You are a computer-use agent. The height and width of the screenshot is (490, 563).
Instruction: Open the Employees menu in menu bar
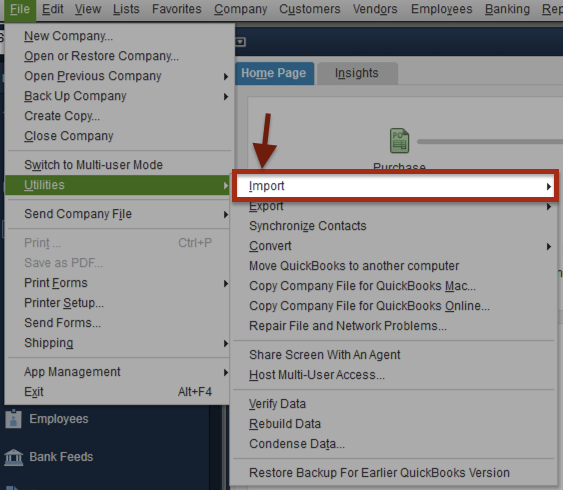click(441, 9)
